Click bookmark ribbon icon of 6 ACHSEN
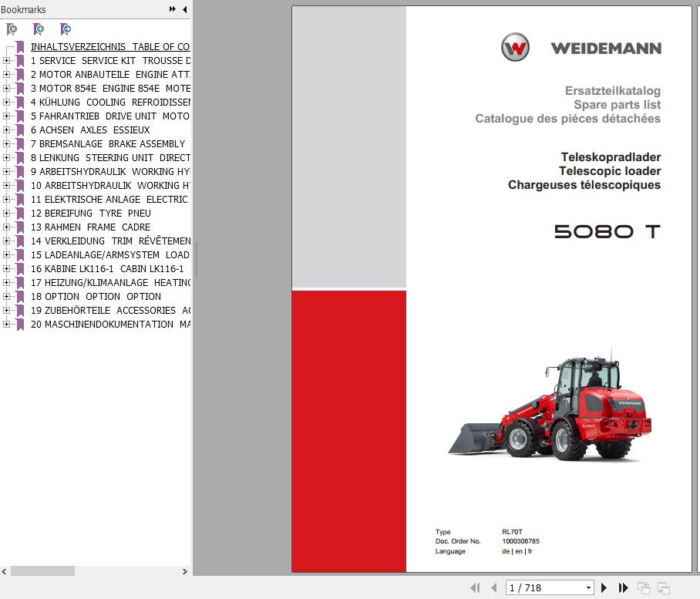Image resolution: width=700 pixels, height=599 pixels. click(20, 130)
